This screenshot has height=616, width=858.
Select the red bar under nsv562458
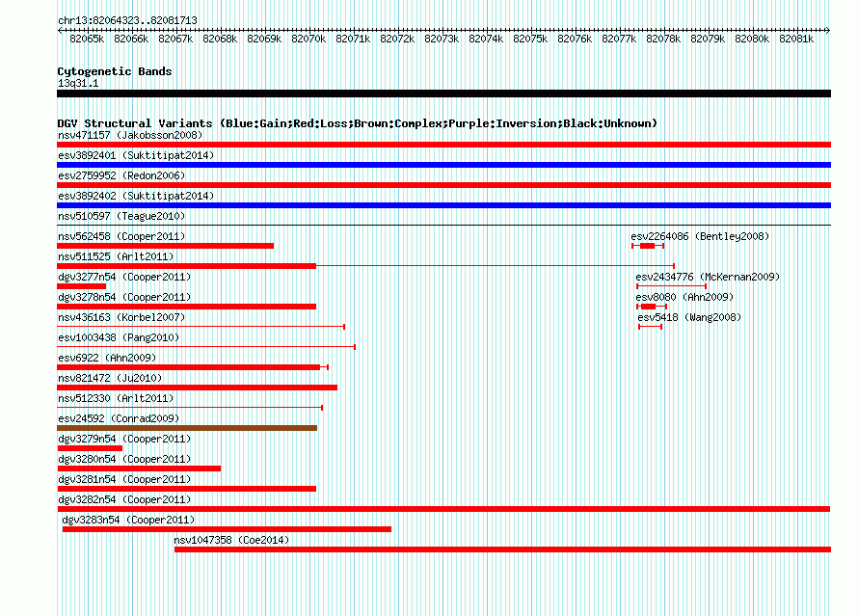[165, 246]
